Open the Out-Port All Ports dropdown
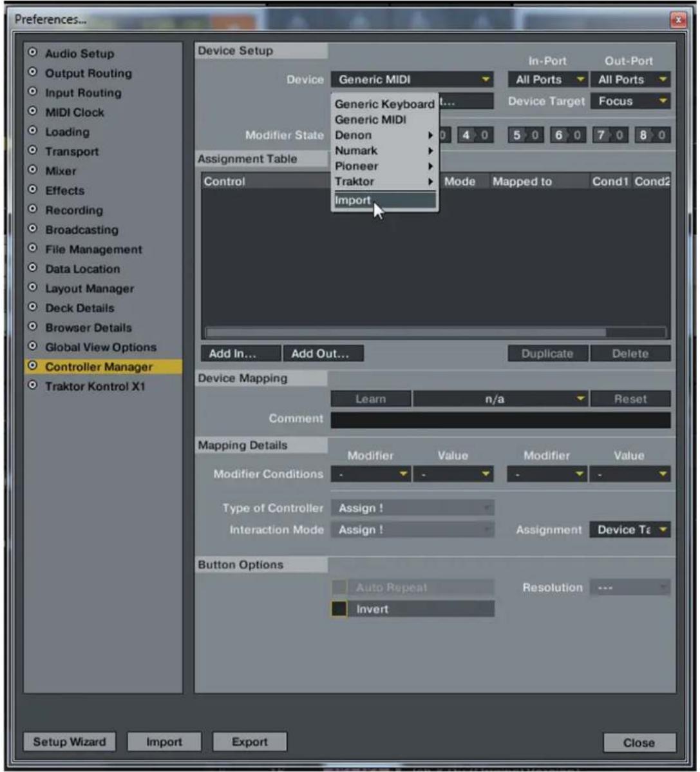The height and width of the screenshot is (772, 700). 630,79
